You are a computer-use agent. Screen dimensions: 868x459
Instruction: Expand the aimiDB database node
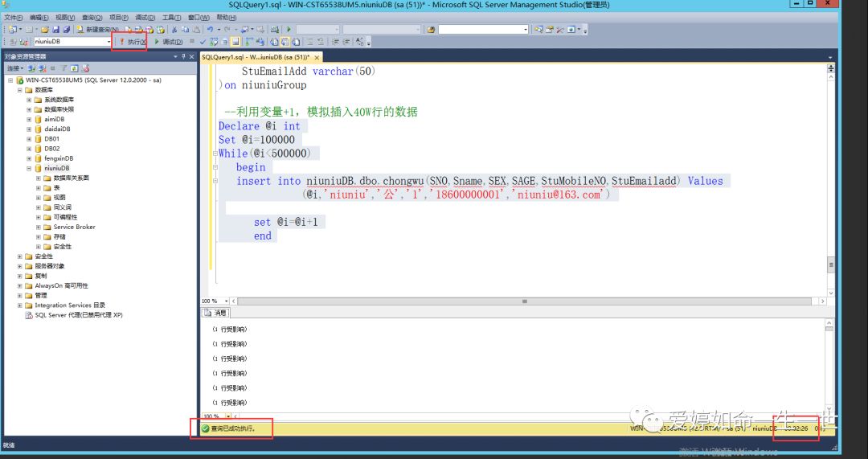30,119
